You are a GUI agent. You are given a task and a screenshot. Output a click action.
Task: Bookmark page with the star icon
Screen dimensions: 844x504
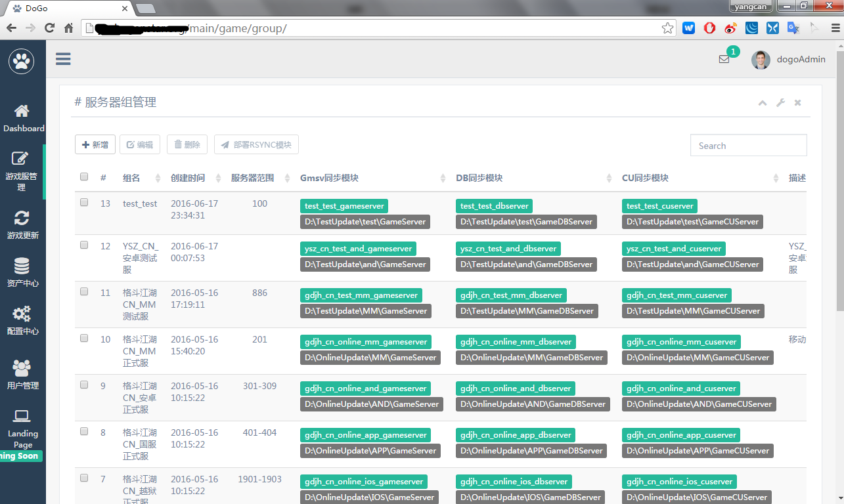667,28
